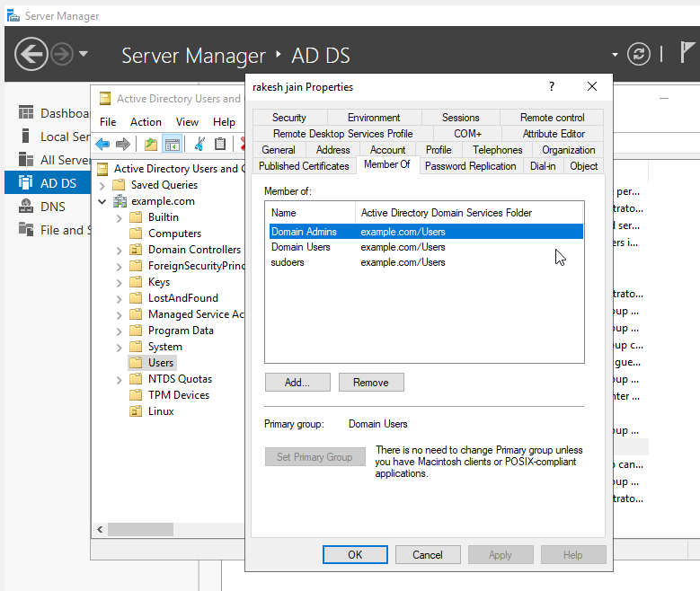Expand the System container
700x591 pixels.
pos(120,348)
